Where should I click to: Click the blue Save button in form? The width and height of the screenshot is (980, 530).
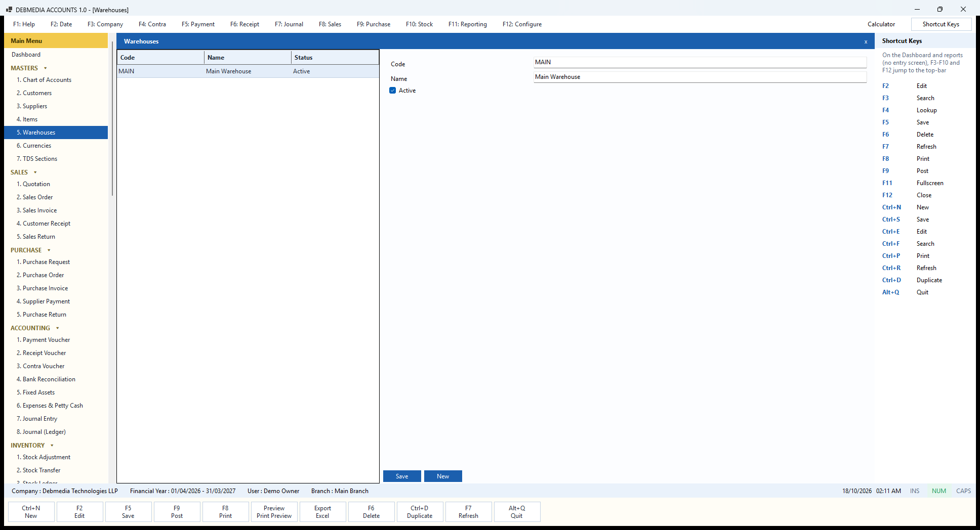[402, 476]
